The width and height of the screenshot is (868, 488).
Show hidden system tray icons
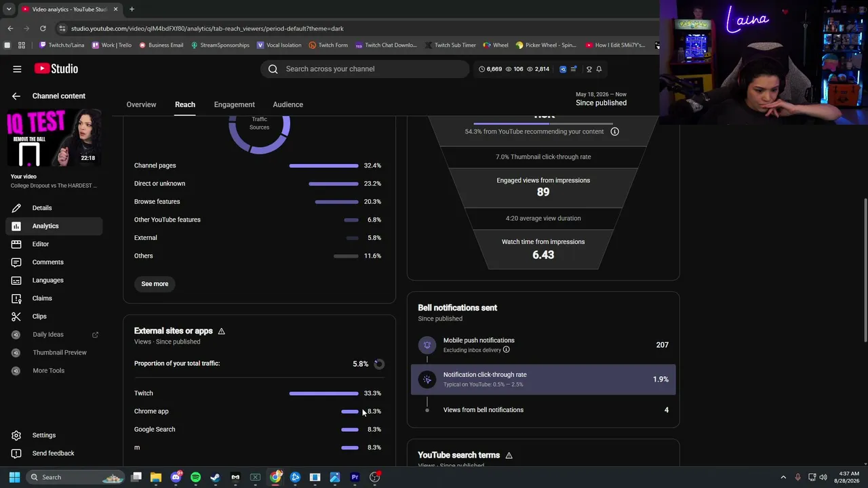tap(783, 477)
